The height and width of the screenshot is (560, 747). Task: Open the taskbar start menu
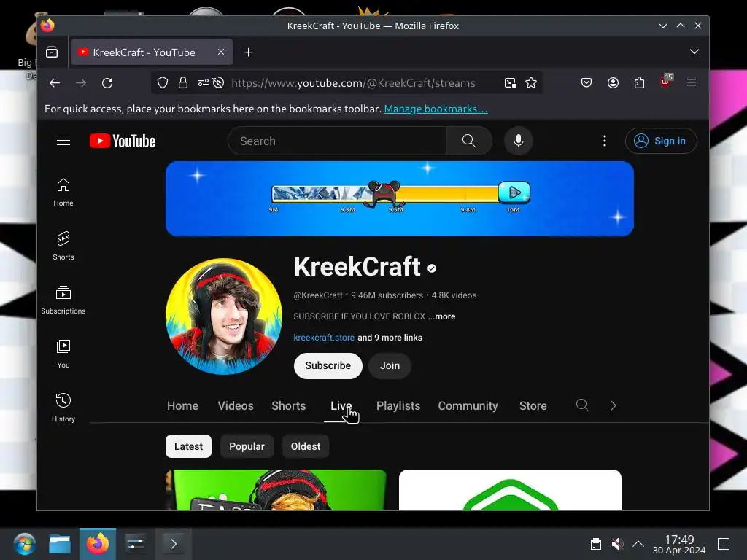[24, 544]
